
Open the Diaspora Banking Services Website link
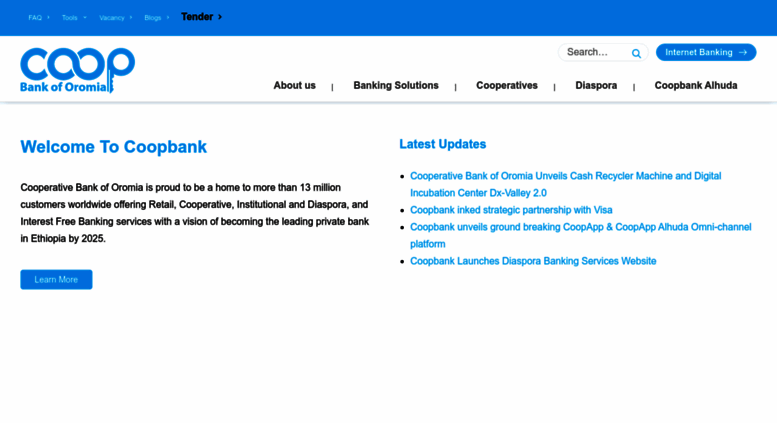pyautogui.click(x=533, y=261)
